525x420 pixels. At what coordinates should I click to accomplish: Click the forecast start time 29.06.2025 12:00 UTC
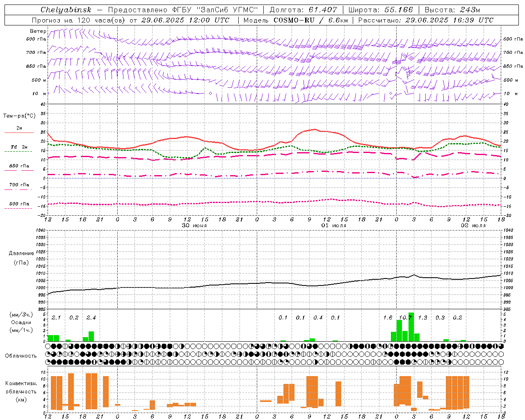pos(185,20)
